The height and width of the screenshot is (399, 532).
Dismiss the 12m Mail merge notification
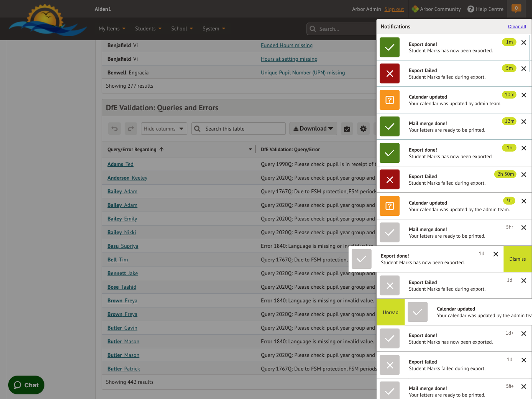click(524, 122)
